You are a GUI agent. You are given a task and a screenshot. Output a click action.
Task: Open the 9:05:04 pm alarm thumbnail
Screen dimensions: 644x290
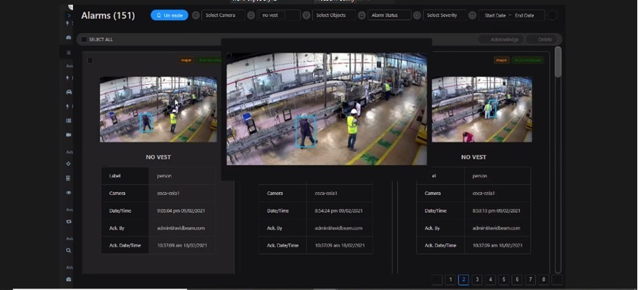[x=158, y=109]
